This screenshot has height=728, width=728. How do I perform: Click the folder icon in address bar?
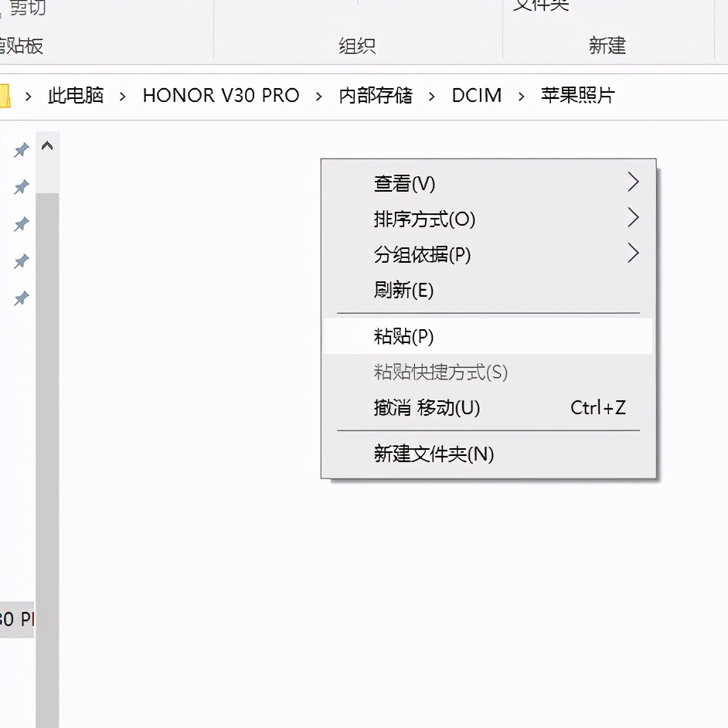coord(5,96)
